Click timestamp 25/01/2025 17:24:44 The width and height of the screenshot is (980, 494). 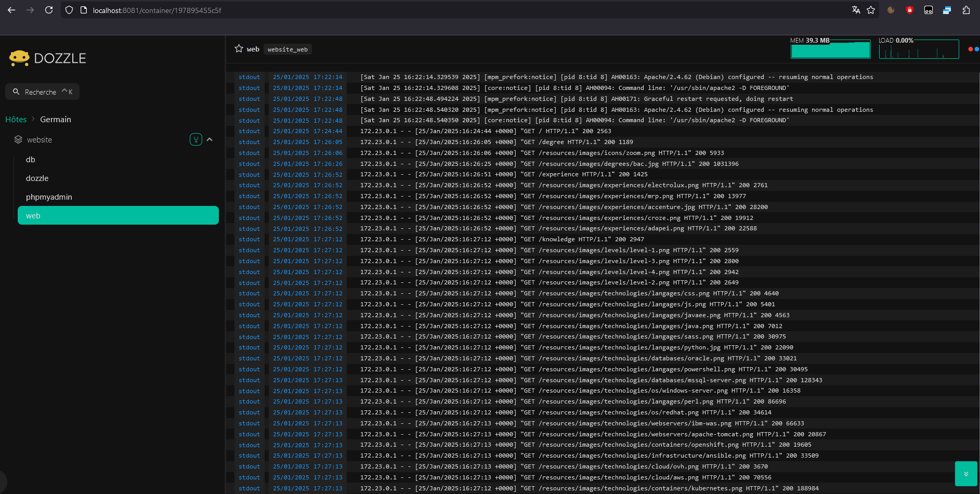pyautogui.click(x=308, y=131)
